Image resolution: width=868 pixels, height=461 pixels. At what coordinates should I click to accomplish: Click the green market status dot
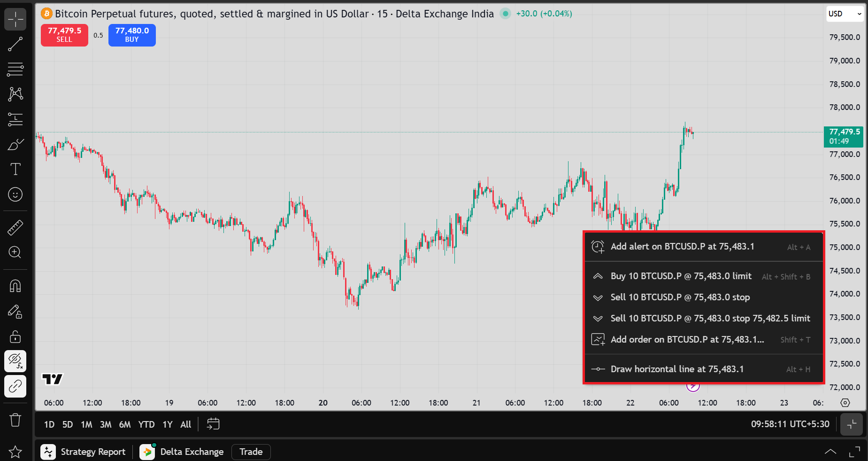pyautogui.click(x=505, y=14)
